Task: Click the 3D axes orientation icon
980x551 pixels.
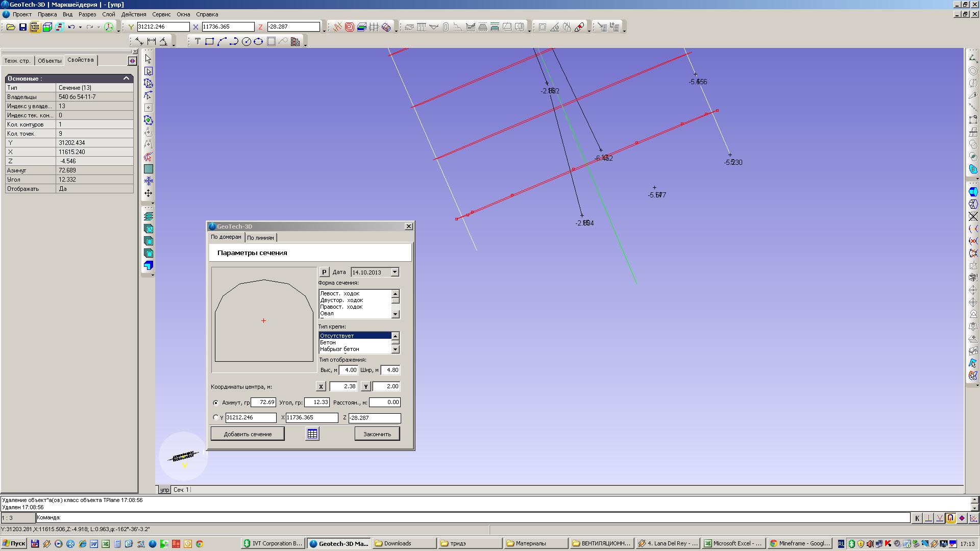Action: point(109,27)
